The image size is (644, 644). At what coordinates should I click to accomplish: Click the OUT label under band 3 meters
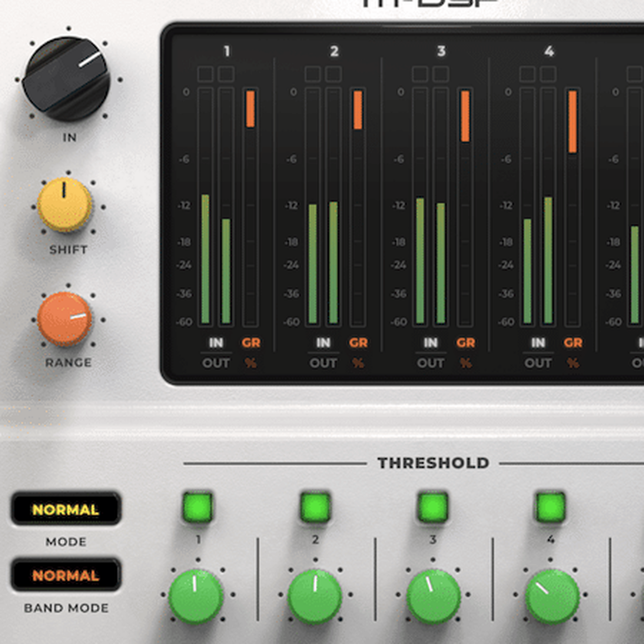click(431, 363)
